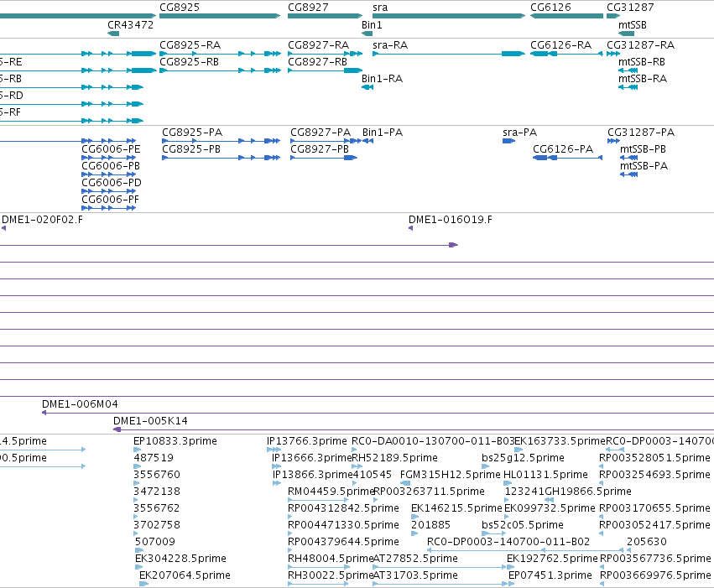This screenshot has width=714, height=588.
Task: Click the teal CG8925 gene bar
Action: [x=220, y=16]
